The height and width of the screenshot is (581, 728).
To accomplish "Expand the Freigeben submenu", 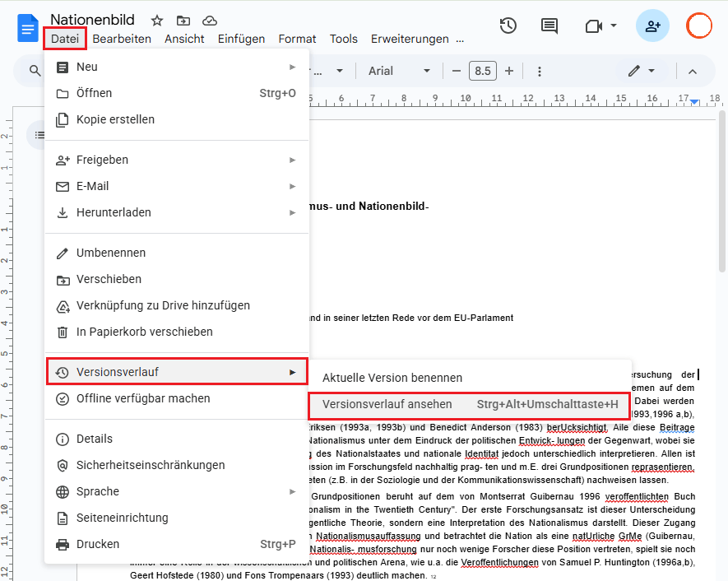I will [x=176, y=160].
